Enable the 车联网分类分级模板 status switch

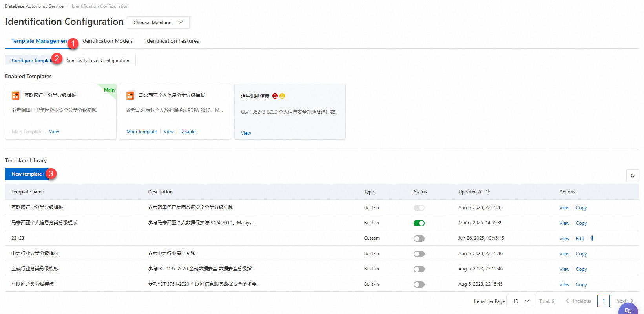coord(419,285)
